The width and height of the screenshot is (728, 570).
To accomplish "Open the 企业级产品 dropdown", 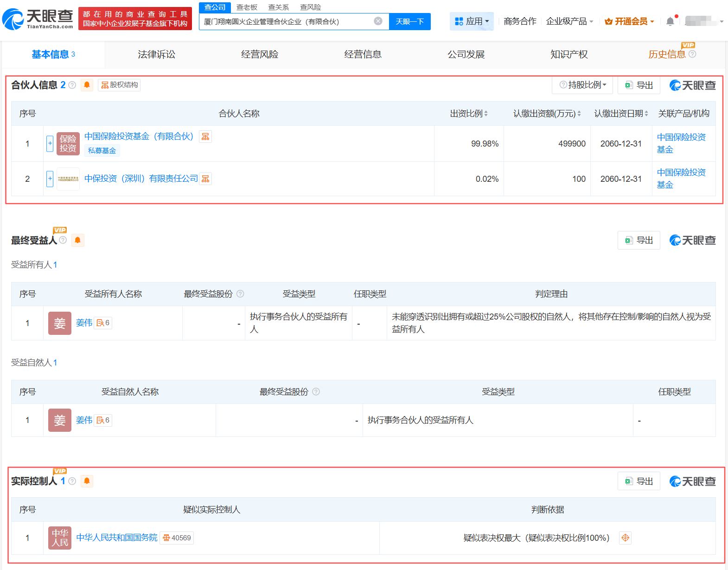I will pyautogui.click(x=570, y=21).
